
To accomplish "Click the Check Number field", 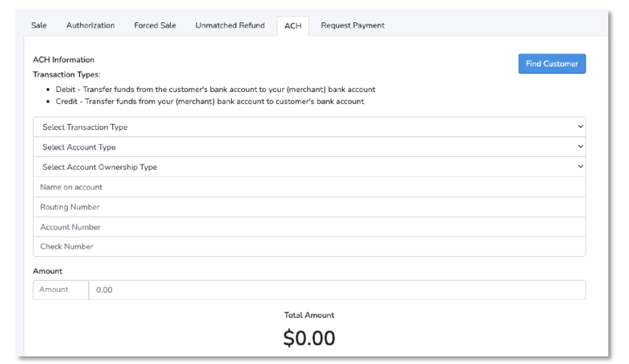I will pos(309,246).
